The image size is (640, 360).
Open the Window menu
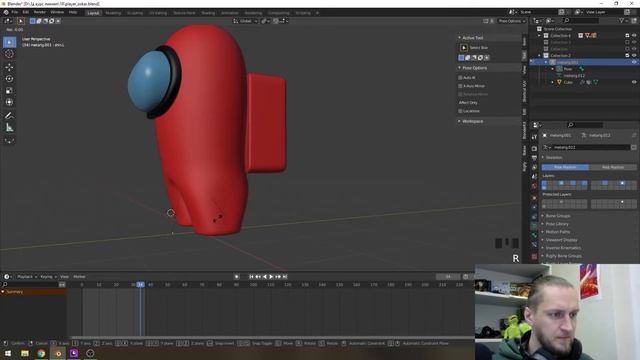pyautogui.click(x=57, y=13)
